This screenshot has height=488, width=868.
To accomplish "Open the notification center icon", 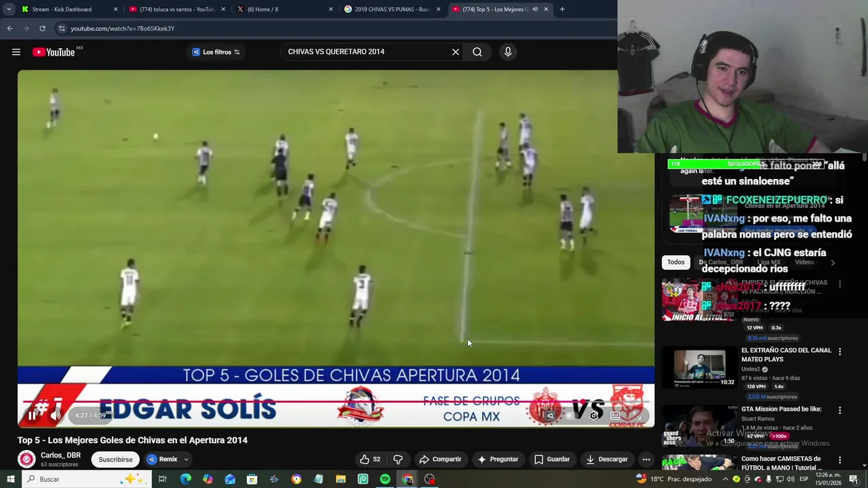I will 854,479.
